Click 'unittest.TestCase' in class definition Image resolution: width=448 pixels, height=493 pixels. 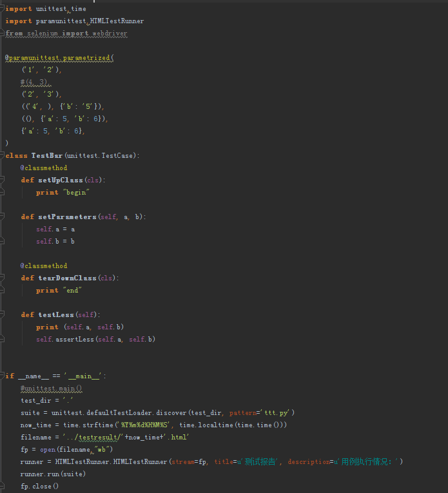click(101, 156)
